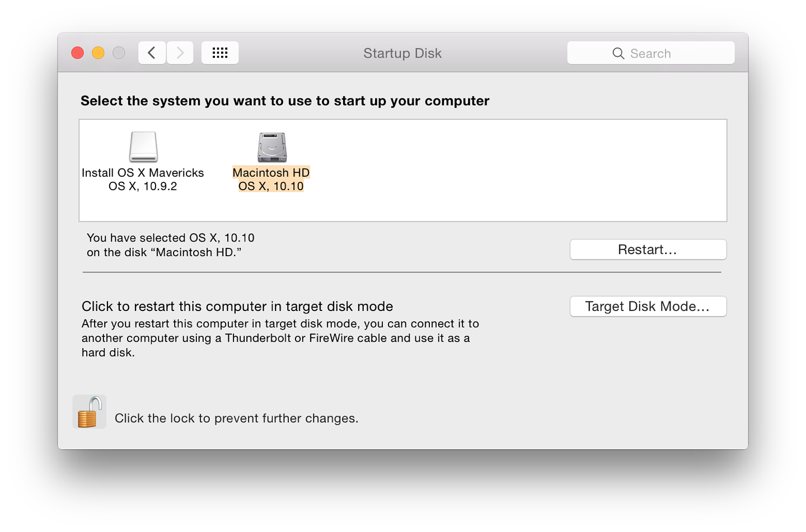The image size is (806, 532).
Task: Click the magnifier icon in Search
Action: coord(618,54)
